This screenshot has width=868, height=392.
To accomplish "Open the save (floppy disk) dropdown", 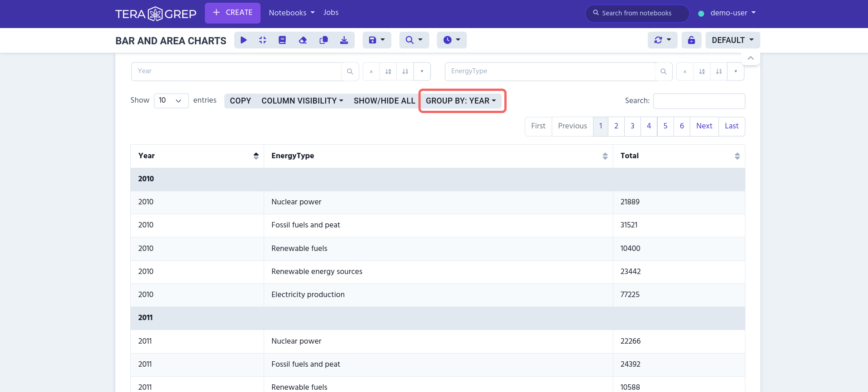I will pyautogui.click(x=377, y=40).
